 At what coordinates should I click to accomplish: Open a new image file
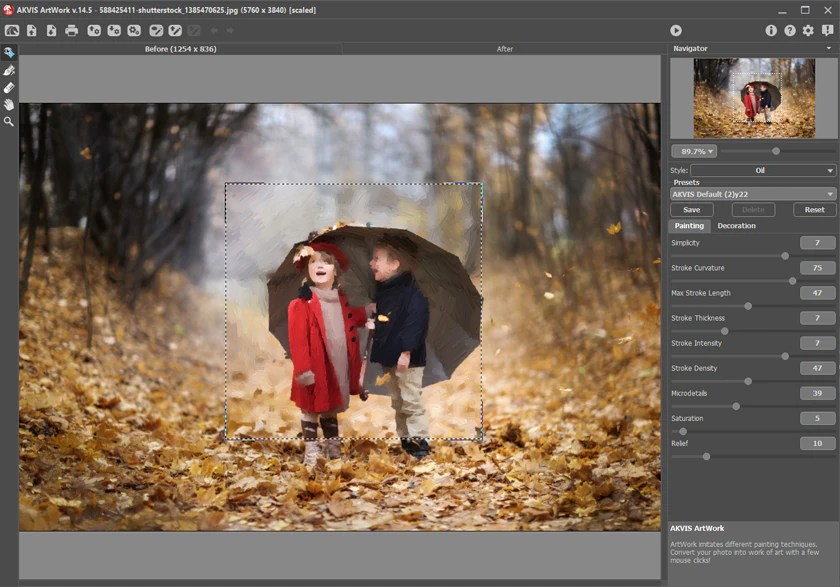(32, 30)
